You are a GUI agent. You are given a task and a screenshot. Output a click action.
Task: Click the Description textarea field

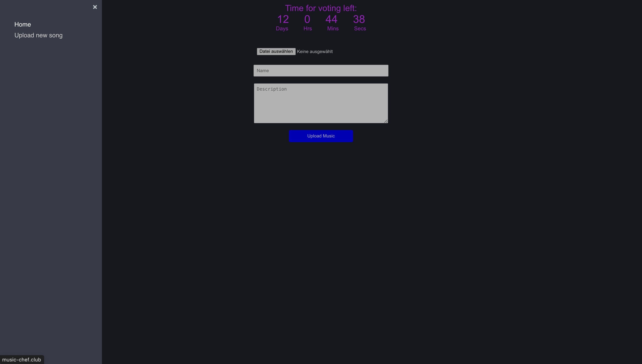tap(321, 103)
